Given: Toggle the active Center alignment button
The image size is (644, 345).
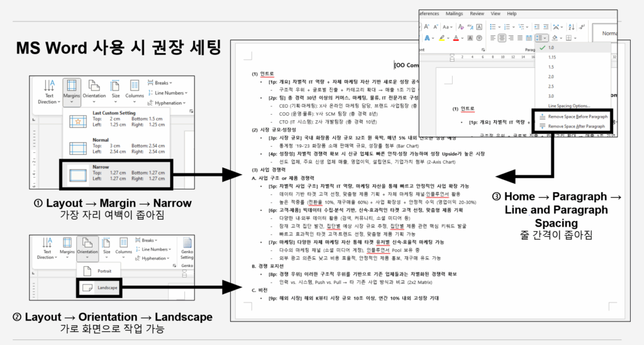Looking at the screenshot, I should coord(502,38).
